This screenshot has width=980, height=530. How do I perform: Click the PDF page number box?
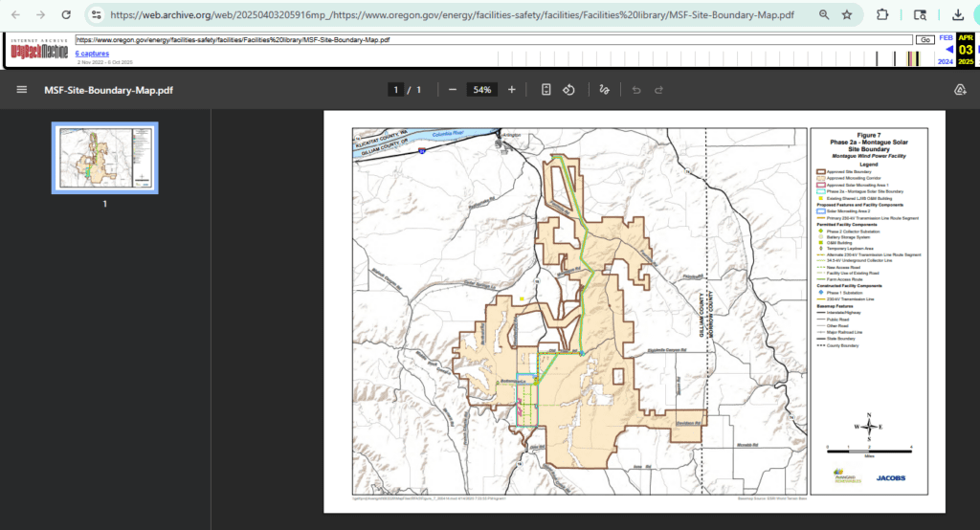[395, 89]
